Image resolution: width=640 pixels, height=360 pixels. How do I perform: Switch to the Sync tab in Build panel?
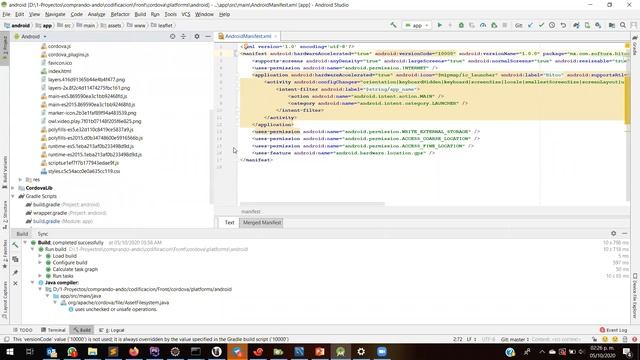click(x=42, y=234)
